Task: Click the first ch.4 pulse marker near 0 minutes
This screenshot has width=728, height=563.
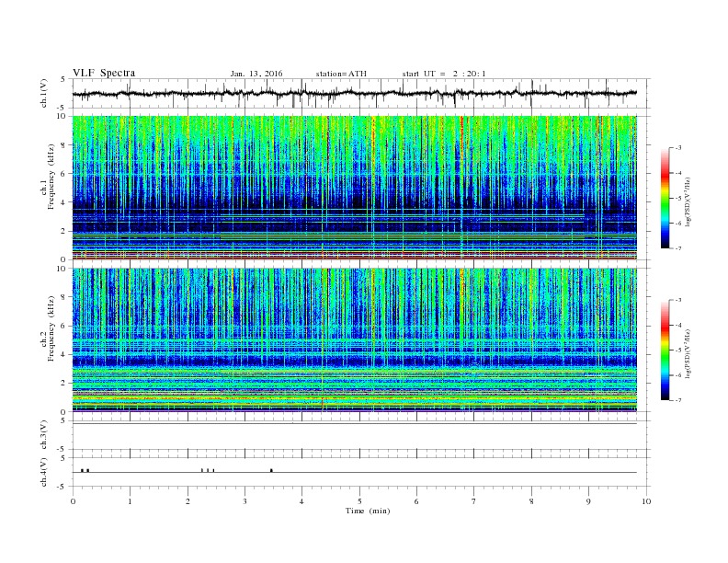Action: 82,471
